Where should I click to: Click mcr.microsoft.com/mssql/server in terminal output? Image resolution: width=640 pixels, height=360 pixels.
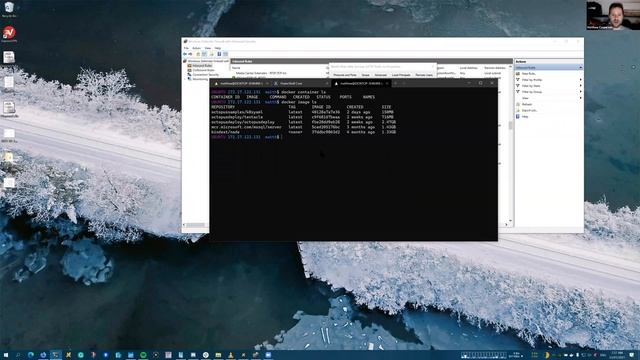coord(246,127)
